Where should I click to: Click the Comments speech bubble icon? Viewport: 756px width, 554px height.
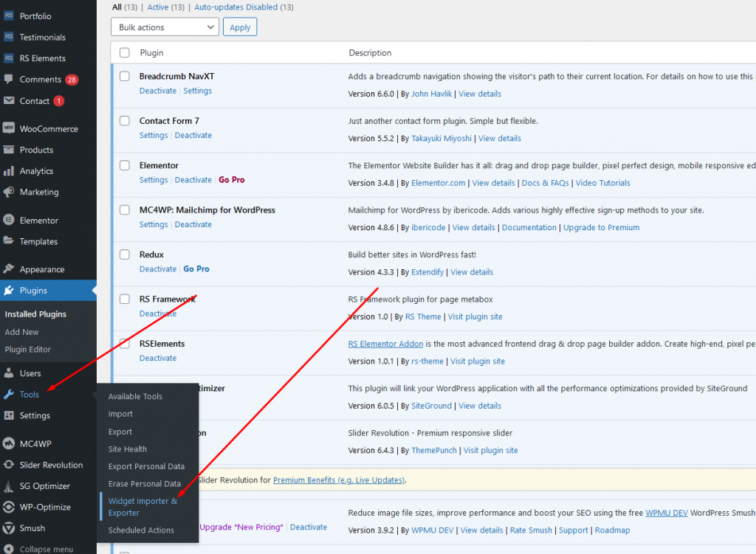click(8, 79)
